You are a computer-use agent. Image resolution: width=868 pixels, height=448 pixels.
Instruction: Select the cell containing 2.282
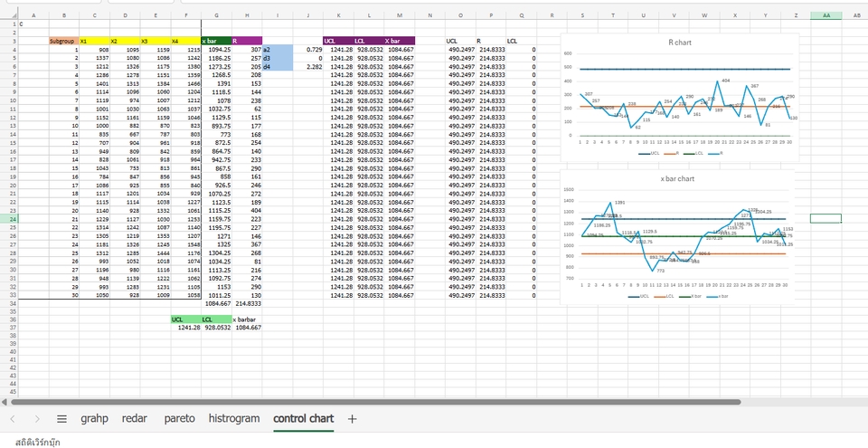click(x=307, y=67)
